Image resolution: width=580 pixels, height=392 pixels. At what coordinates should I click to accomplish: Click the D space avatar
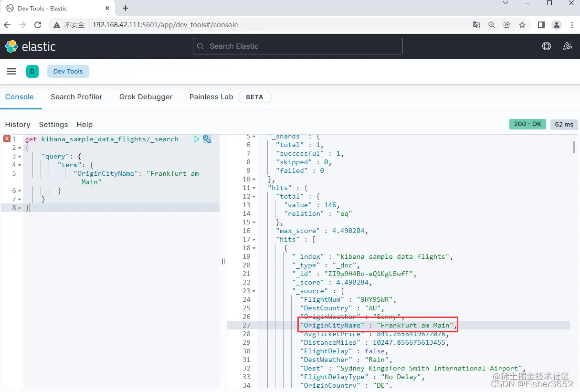click(x=32, y=72)
